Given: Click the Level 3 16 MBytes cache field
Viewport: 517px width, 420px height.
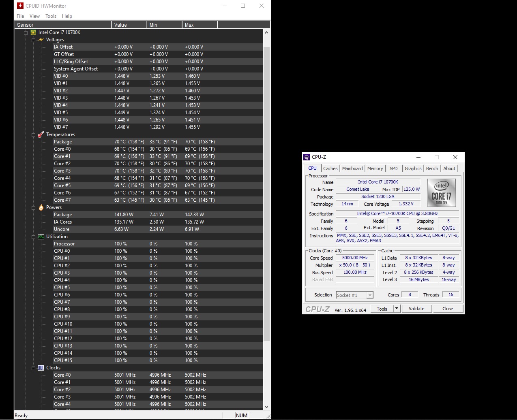Looking at the screenshot, I should pyautogui.click(x=419, y=279).
